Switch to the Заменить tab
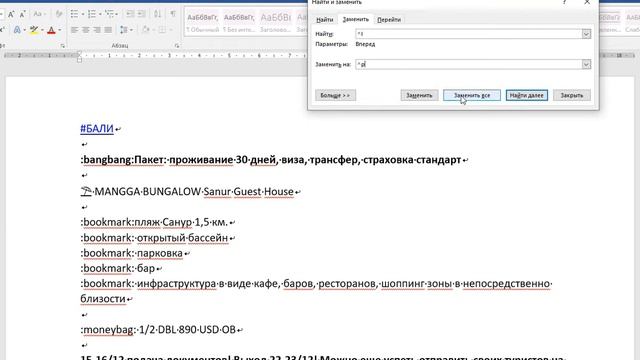The image size is (640, 360). 356,19
